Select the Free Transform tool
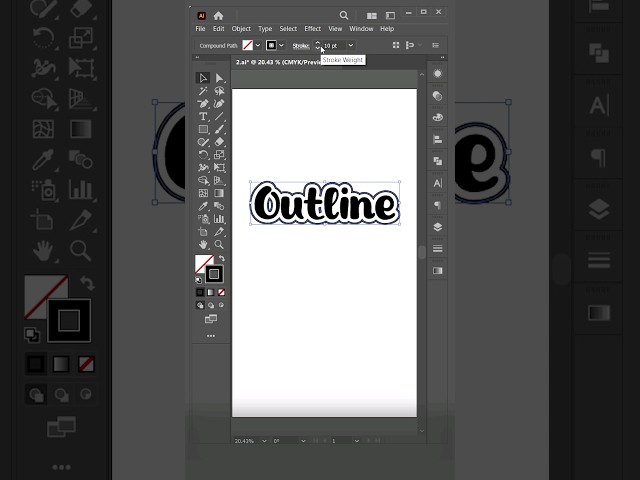The width and height of the screenshot is (640, 480). tap(219, 168)
